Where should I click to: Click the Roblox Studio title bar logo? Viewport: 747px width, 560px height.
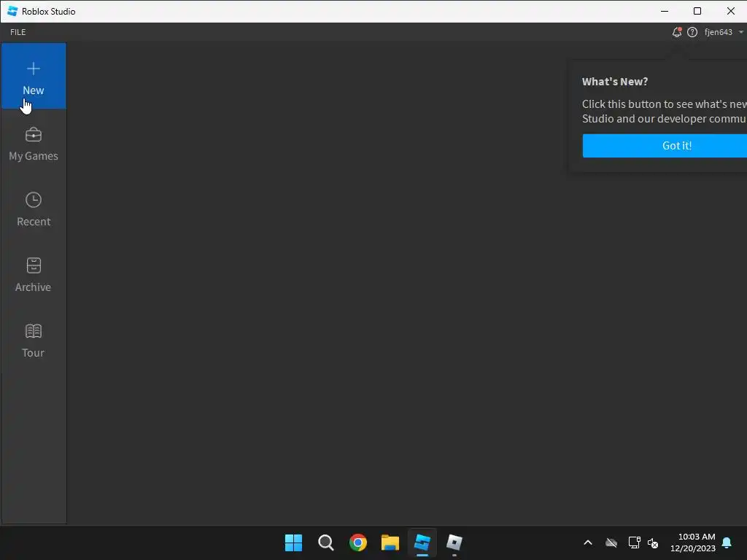[x=13, y=11]
